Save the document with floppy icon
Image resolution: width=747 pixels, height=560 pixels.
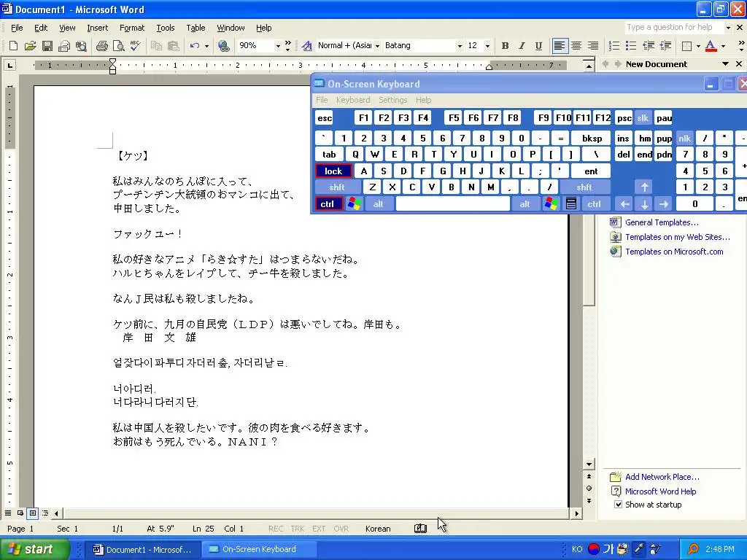click(x=47, y=46)
